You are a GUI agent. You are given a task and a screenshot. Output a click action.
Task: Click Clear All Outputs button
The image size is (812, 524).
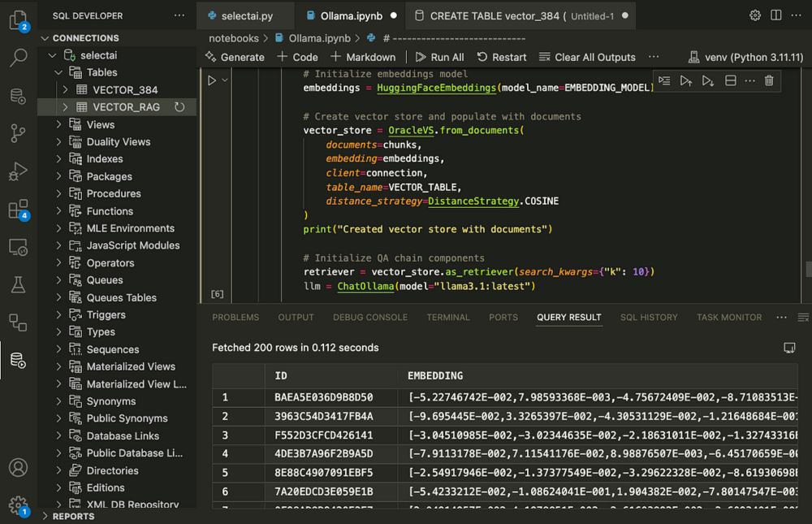(x=587, y=57)
